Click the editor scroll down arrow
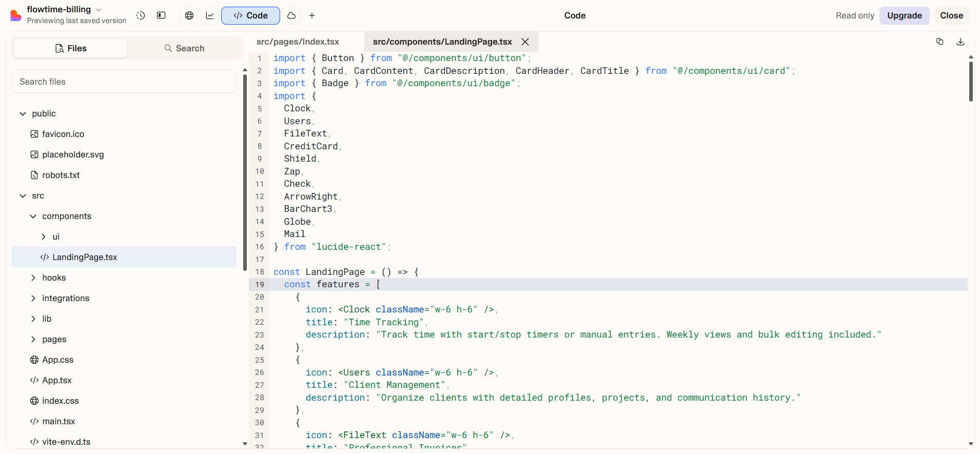Image resolution: width=980 pixels, height=454 pixels. pyautogui.click(x=971, y=444)
